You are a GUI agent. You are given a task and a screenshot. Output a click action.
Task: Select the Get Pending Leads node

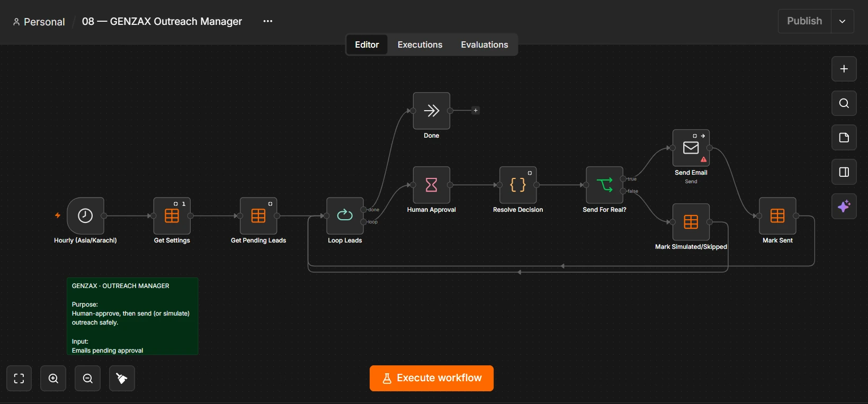coord(258,216)
